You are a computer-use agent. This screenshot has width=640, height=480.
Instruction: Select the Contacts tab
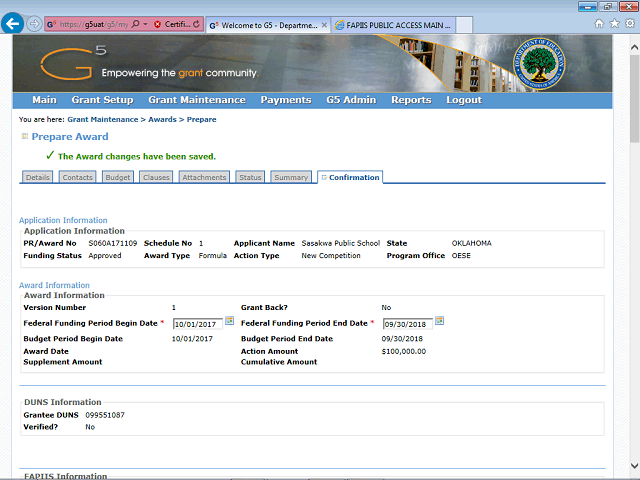tap(78, 177)
